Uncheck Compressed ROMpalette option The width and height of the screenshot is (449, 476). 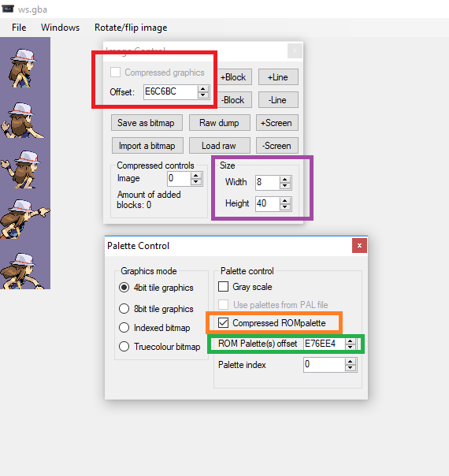(223, 322)
